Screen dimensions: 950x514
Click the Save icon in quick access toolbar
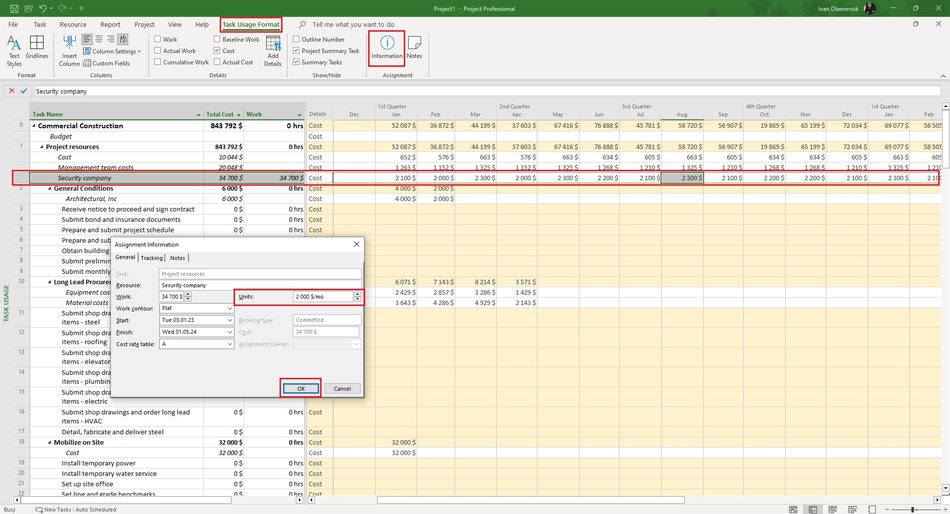click(14, 8)
